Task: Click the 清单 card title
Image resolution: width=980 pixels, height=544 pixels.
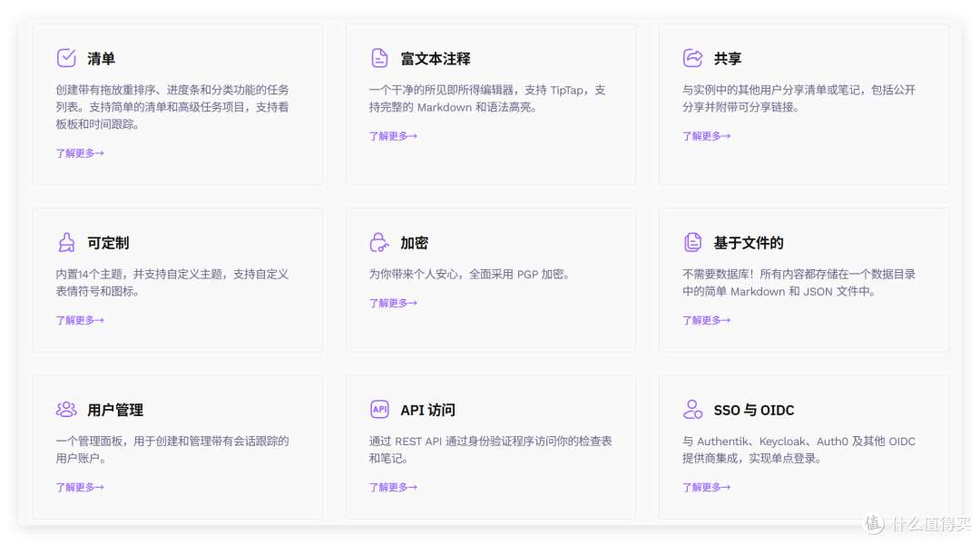Action: (102, 59)
